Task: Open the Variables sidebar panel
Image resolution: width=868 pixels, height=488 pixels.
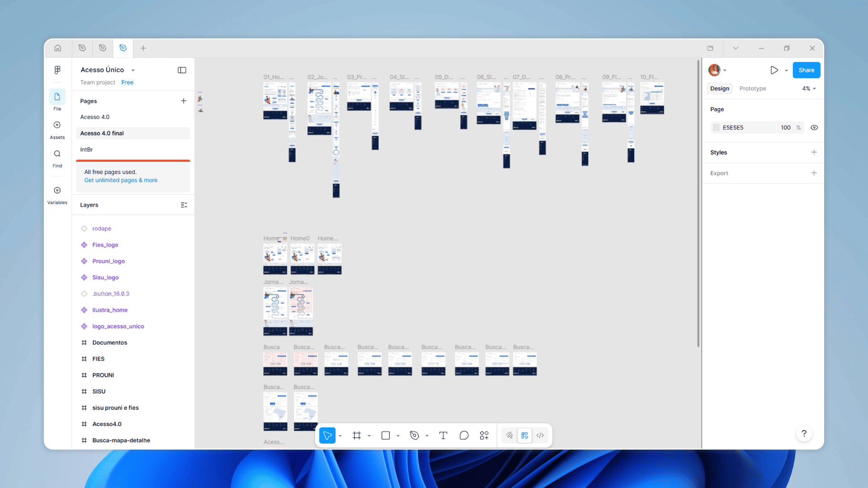Action: [57, 195]
